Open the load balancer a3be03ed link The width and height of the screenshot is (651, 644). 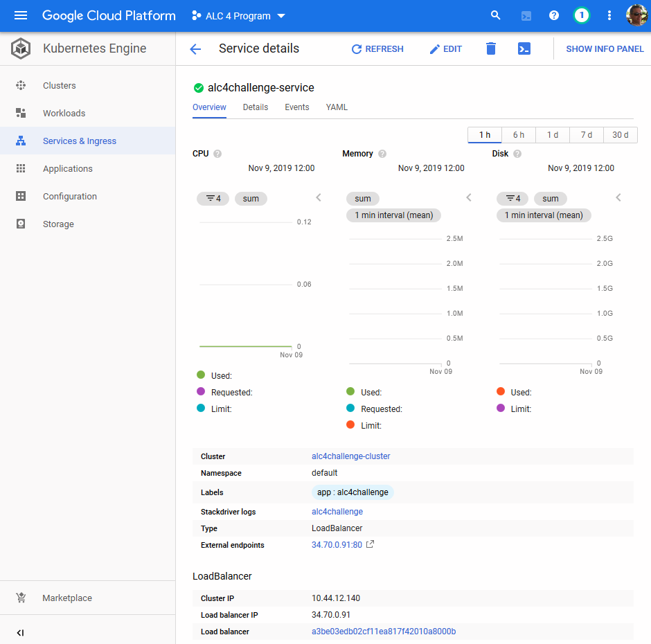click(x=384, y=631)
